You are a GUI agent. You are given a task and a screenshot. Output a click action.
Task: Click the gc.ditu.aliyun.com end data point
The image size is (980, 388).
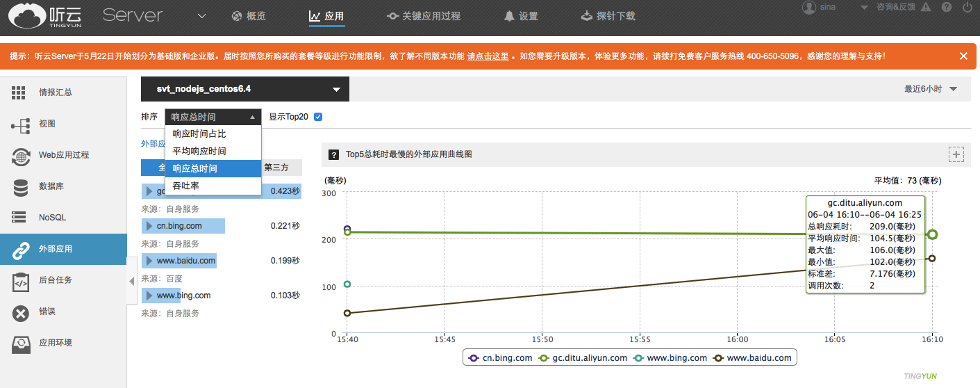(932, 234)
